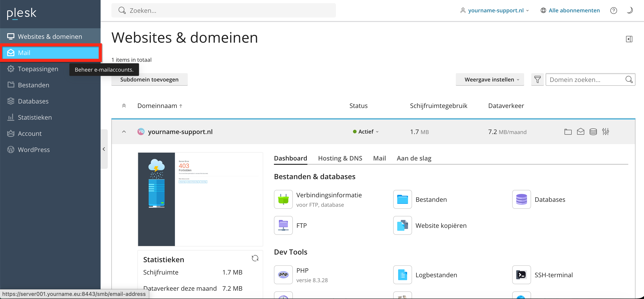Collapse the yourname-support.nl domain row

(x=124, y=132)
